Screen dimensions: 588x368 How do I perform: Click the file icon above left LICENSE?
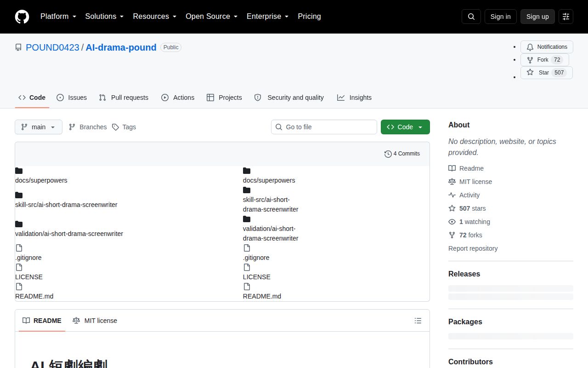tap(19, 267)
